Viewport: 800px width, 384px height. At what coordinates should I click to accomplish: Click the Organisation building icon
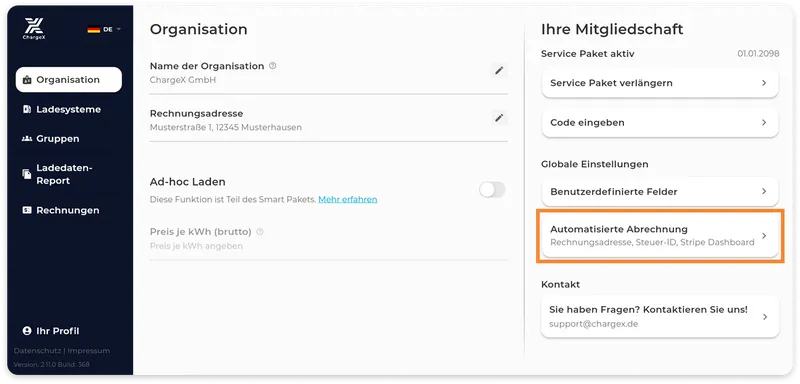(x=28, y=80)
